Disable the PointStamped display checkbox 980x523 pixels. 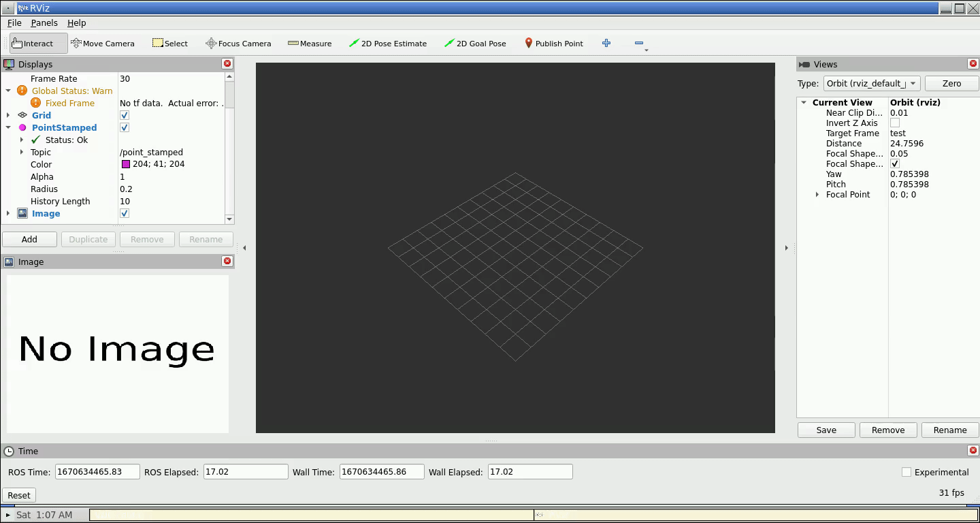(x=124, y=127)
